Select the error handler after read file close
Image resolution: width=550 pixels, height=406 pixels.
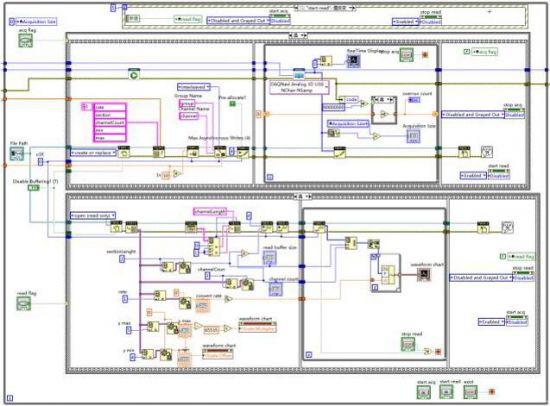point(507,227)
